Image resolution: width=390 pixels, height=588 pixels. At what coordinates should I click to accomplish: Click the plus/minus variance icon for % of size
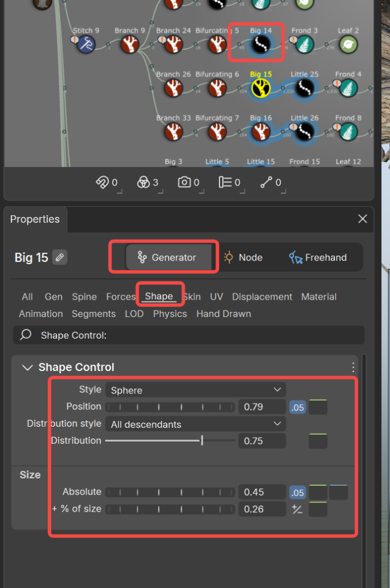298,509
